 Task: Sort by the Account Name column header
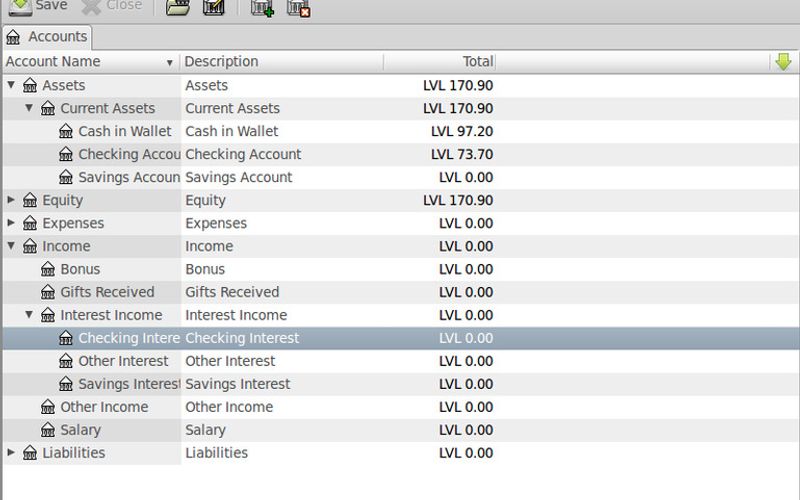[x=91, y=62]
